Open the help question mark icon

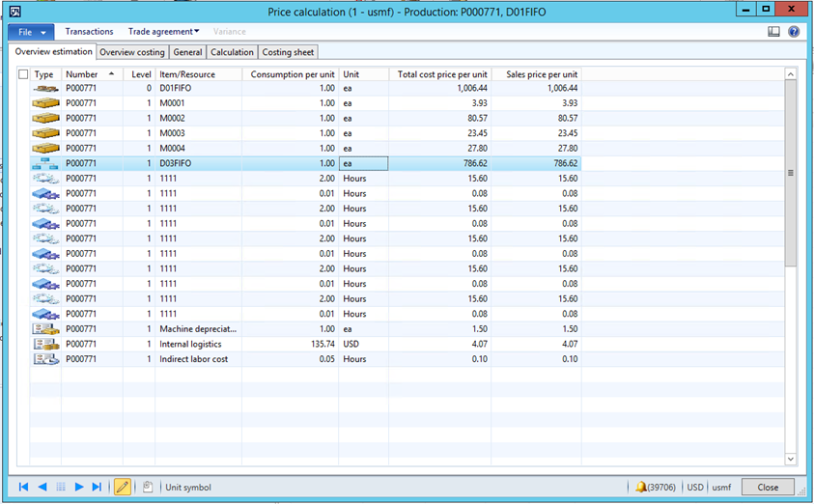794,32
